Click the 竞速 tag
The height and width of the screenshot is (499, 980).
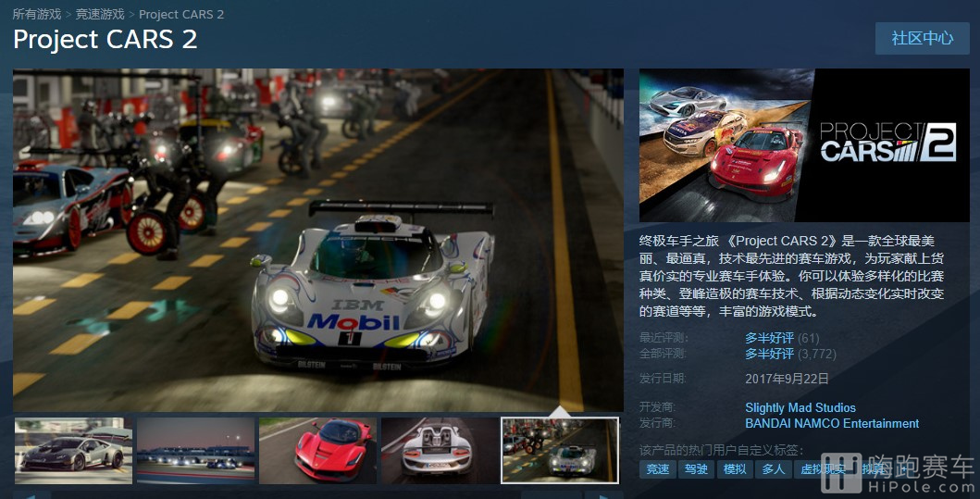pos(658,469)
